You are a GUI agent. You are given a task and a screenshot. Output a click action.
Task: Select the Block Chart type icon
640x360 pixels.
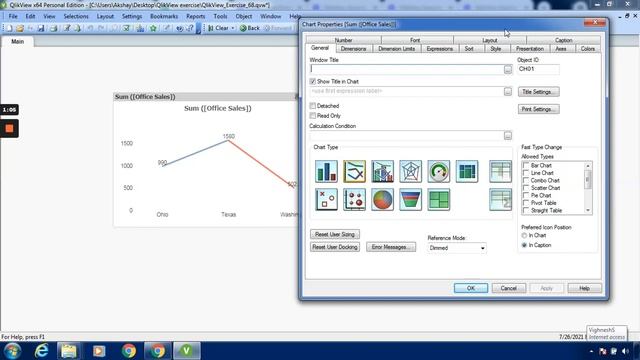click(439, 199)
